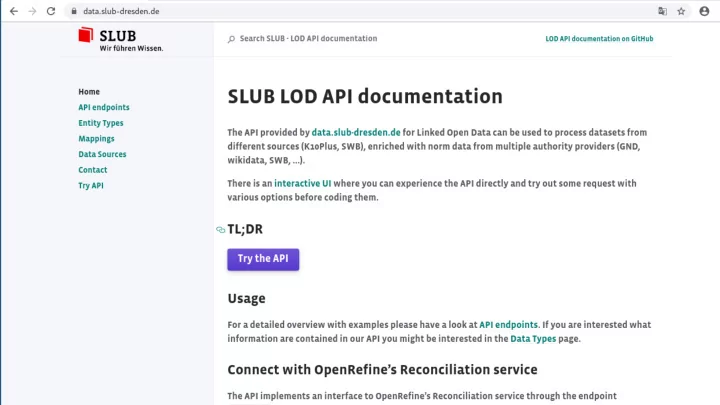The image size is (720, 405).
Task: Click the browser forward arrow
Action: (32, 11)
